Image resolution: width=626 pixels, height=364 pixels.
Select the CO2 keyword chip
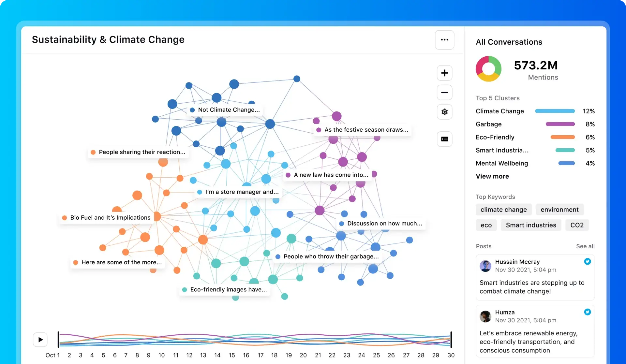(577, 225)
